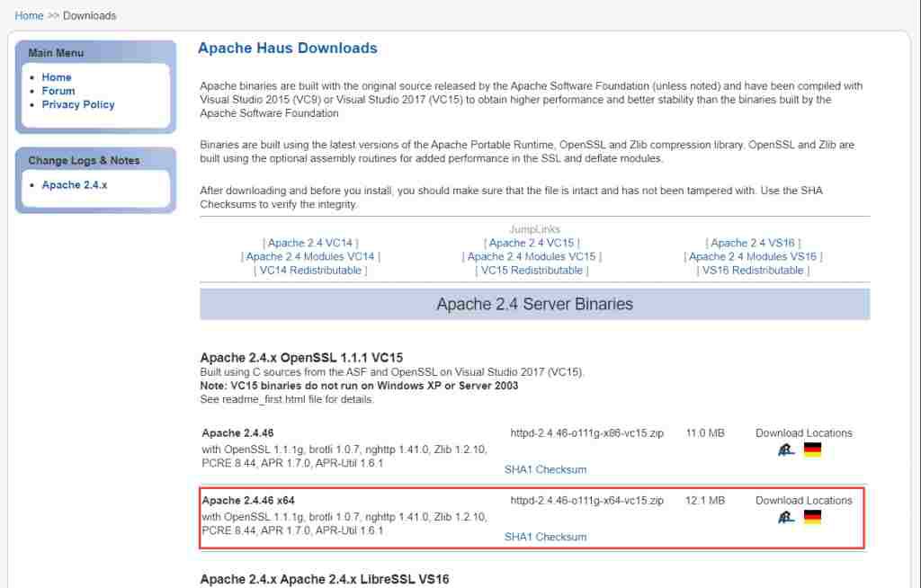Click JumpLinks label
Viewport: 921px width, 588px height.
click(x=534, y=229)
